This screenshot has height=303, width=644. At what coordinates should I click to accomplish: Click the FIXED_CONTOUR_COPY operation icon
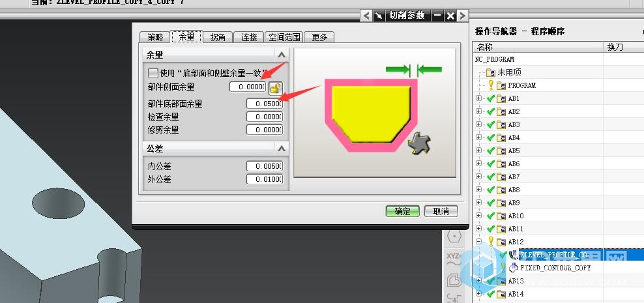coord(514,268)
